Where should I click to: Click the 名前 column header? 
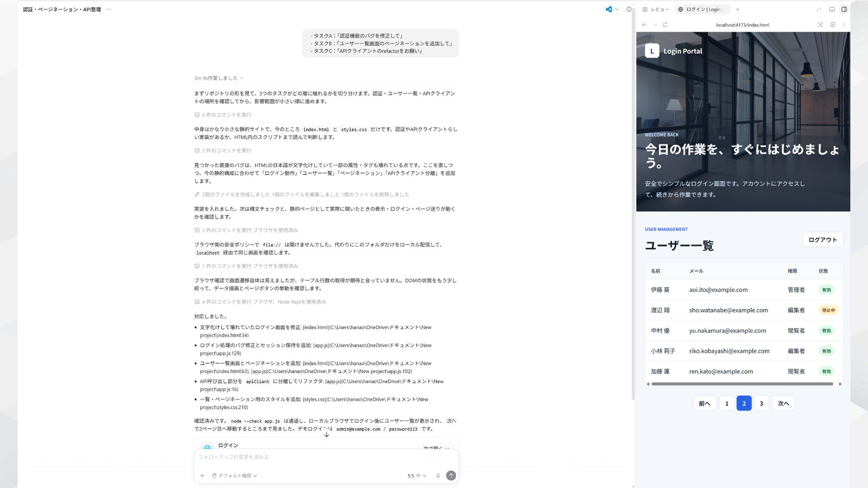coord(656,271)
